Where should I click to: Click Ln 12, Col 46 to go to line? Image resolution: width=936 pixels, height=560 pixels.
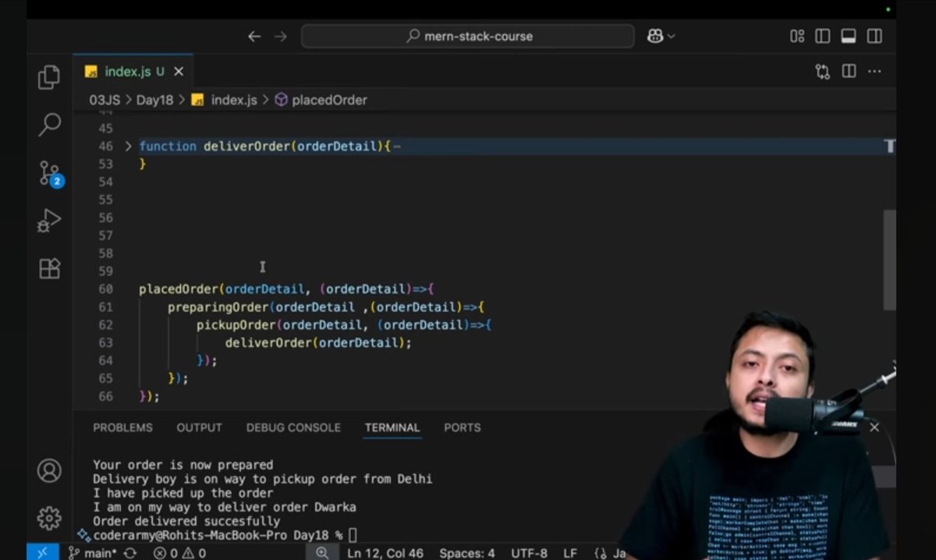click(385, 552)
